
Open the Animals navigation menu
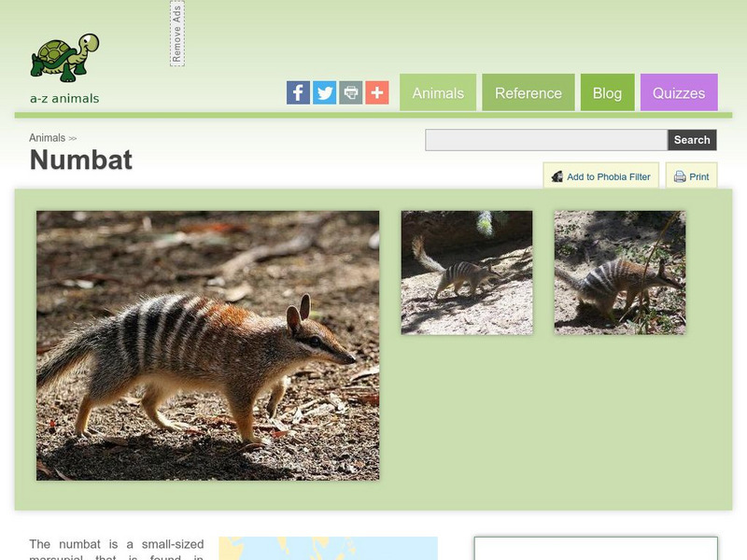438,92
